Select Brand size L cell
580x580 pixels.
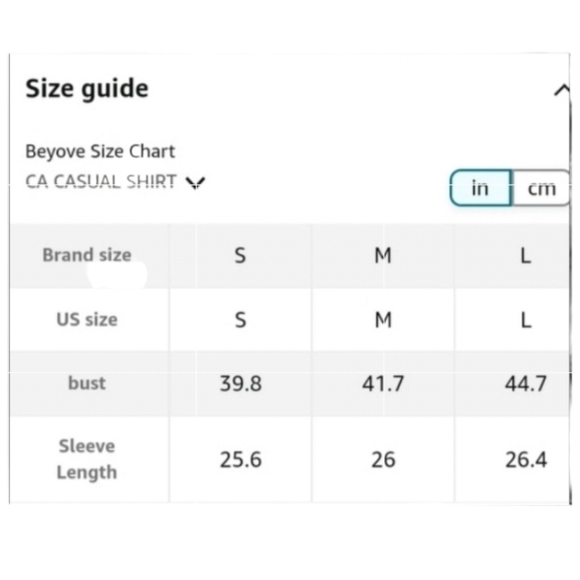pyautogui.click(x=526, y=256)
